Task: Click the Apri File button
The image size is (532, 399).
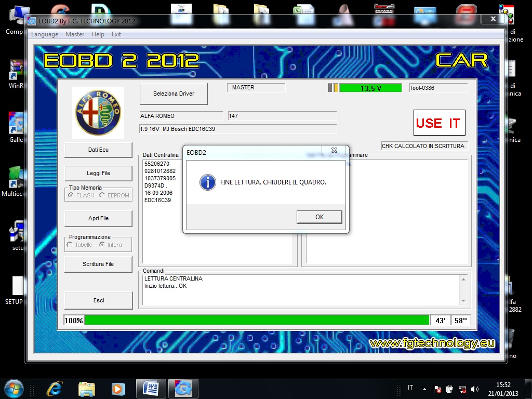Action: click(x=98, y=218)
